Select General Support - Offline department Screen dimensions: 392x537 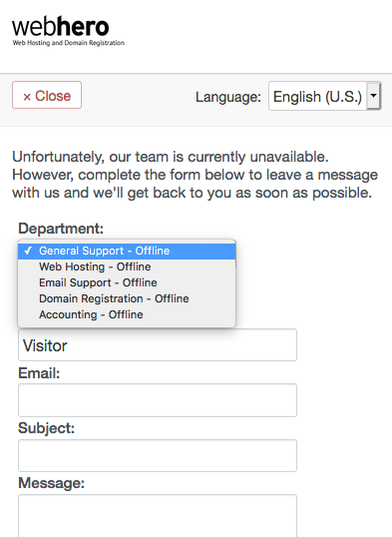click(127, 252)
